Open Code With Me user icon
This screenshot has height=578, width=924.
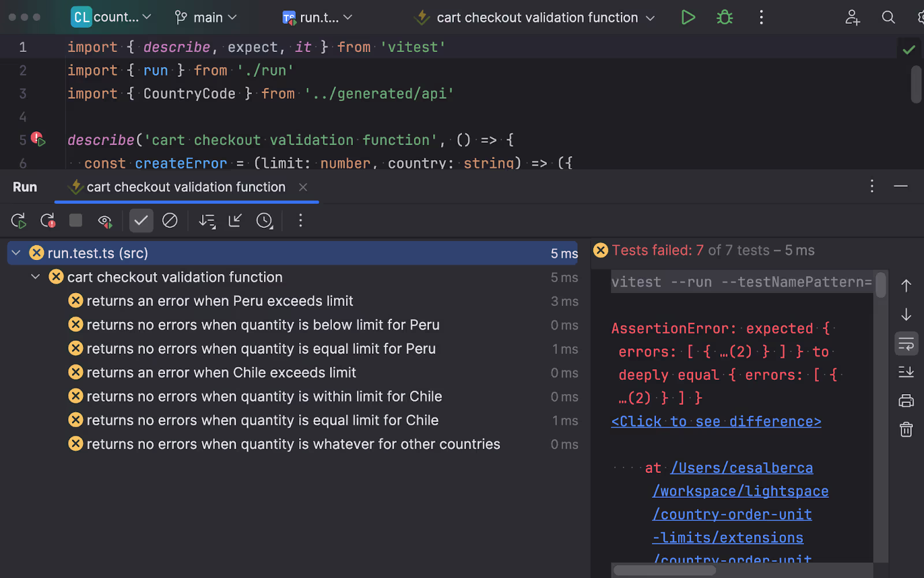[852, 17]
